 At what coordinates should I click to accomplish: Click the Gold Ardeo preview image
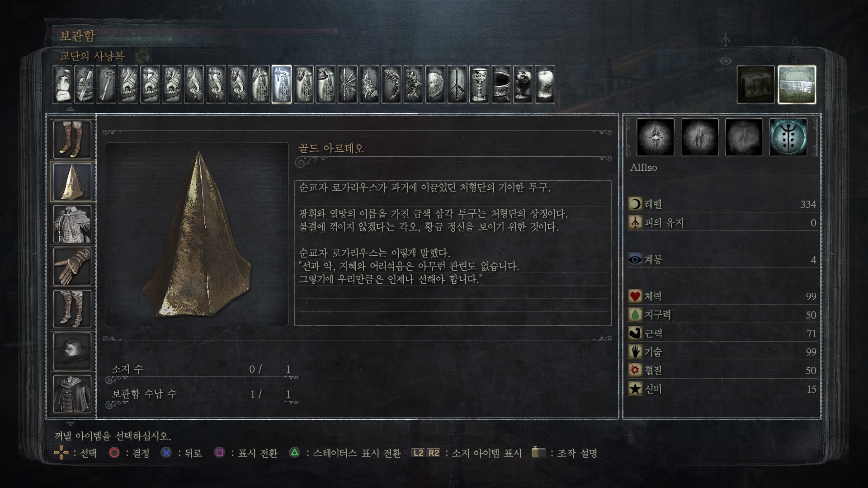tap(197, 234)
